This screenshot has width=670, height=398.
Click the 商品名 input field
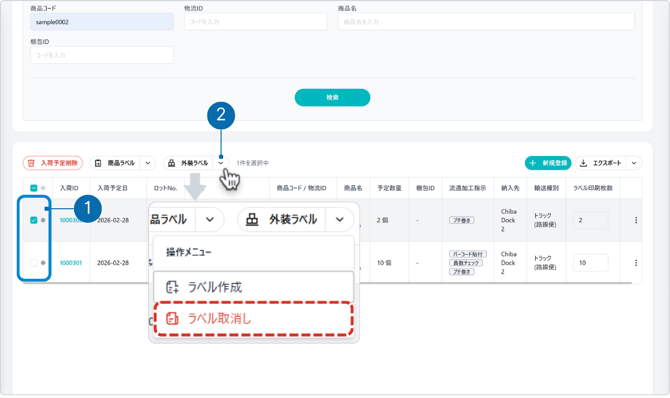click(x=486, y=22)
